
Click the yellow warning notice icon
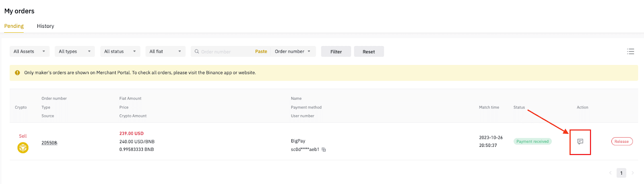point(17,73)
